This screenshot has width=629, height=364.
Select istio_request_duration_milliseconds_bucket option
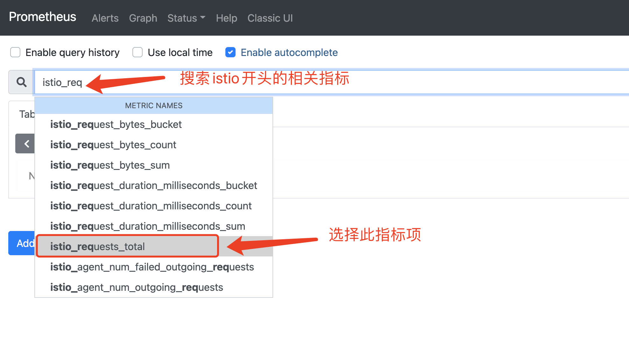[x=153, y=185]
